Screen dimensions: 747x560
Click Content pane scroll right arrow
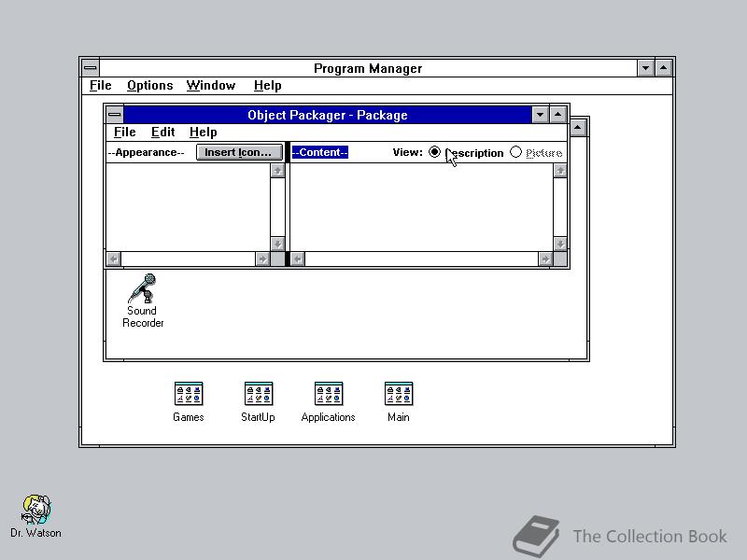(x=545, y=259)
